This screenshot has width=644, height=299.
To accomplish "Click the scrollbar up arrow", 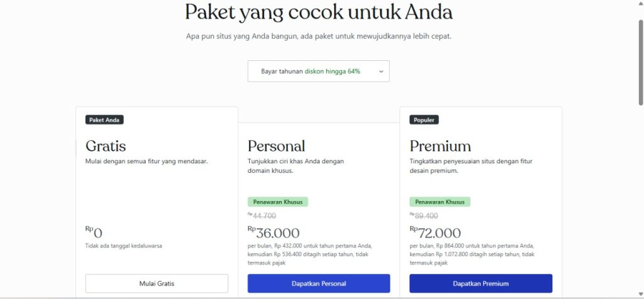I will click(x=640, y=4).
